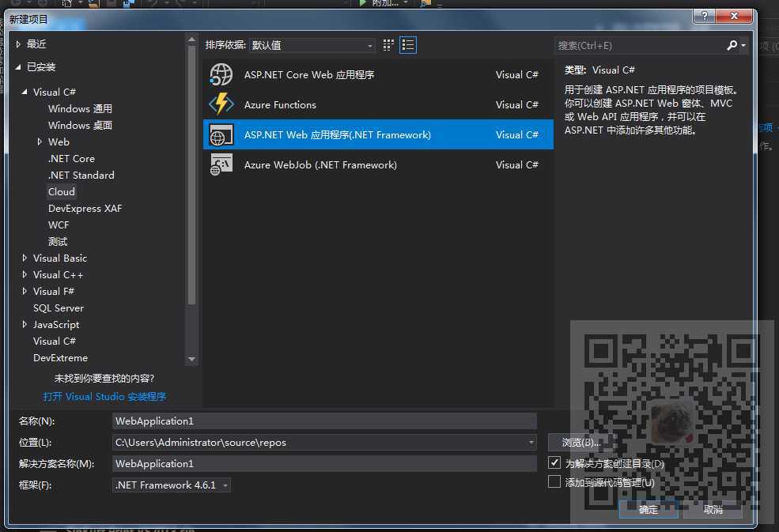Select Windows 桌面 category
Screen dimensions: 779x532
click(x=80, y=125)
